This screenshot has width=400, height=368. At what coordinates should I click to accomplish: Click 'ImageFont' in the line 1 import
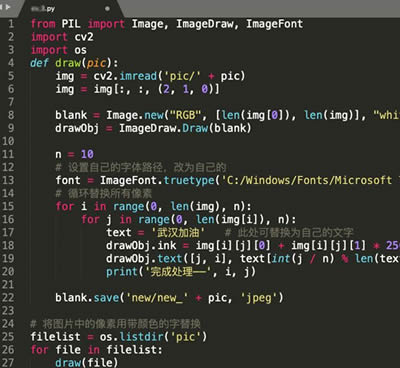point(274,24)
